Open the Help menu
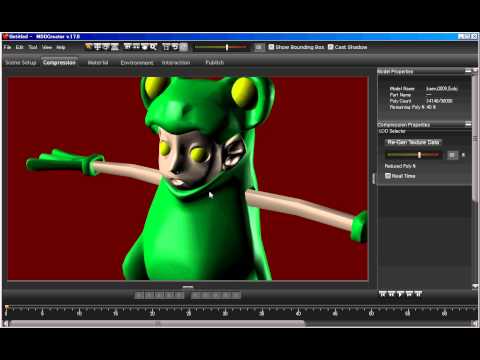Screen dimensions: 480x360 pyautogui.click(x=61, y=47)
